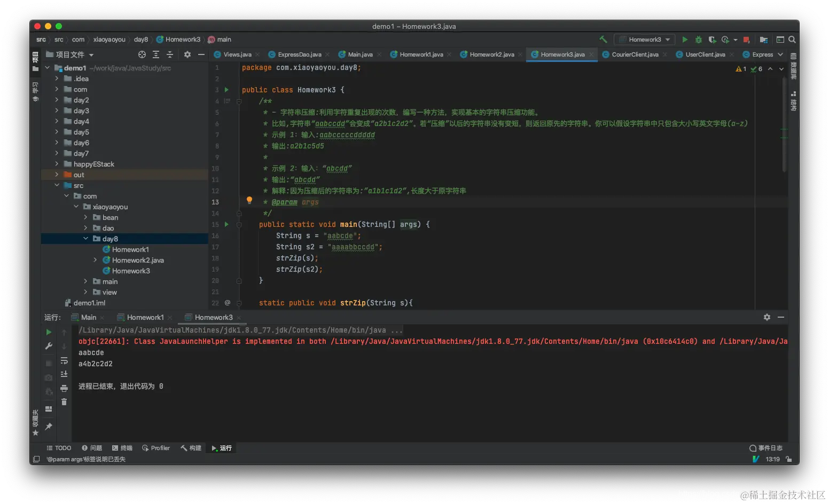
Task: Run with Profiler from the top toolbar
Action: (x=725, y=40)
